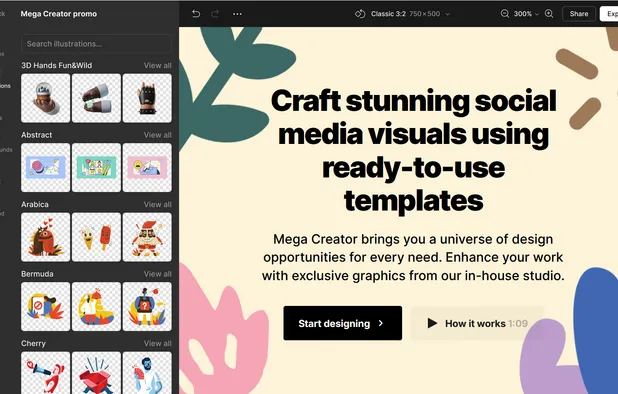This screenshot has width=618, height=394.
Task: Select the two fists bumping 3D illustration
Action: (96, 98)
